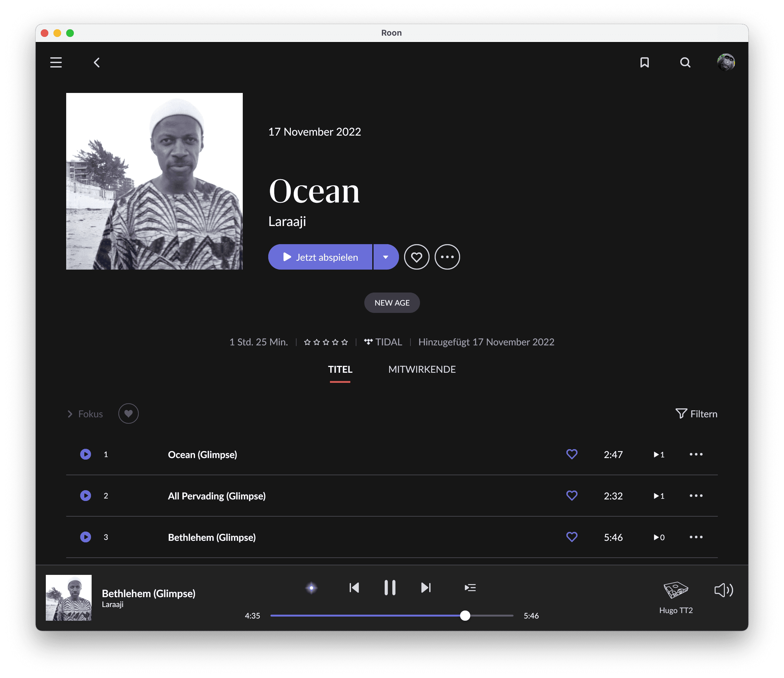
Task: Skip to next track
Action: tap(426, 588)
